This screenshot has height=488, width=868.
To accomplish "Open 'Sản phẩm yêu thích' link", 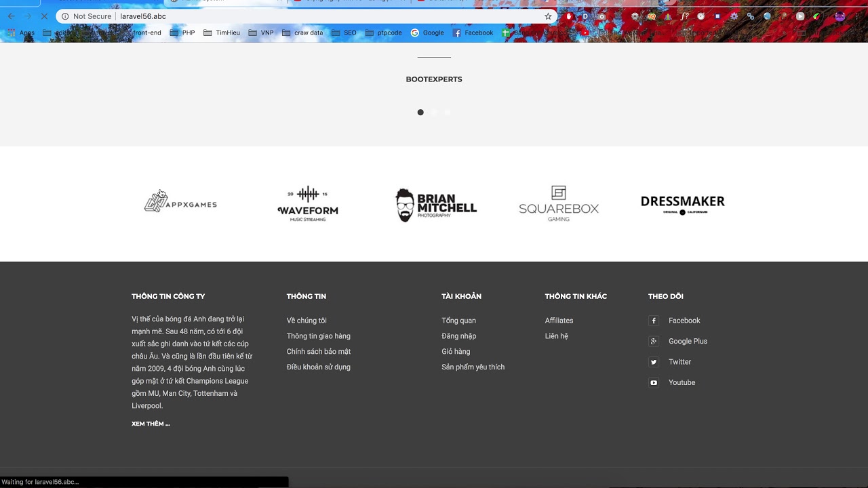I will click(x=473, y=367).
